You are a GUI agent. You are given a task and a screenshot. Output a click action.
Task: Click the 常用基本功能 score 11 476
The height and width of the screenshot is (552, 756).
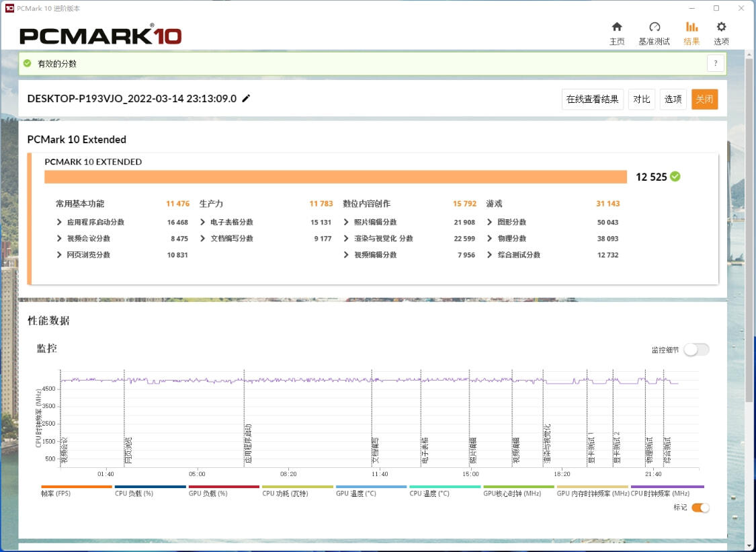tap(178, 204)
